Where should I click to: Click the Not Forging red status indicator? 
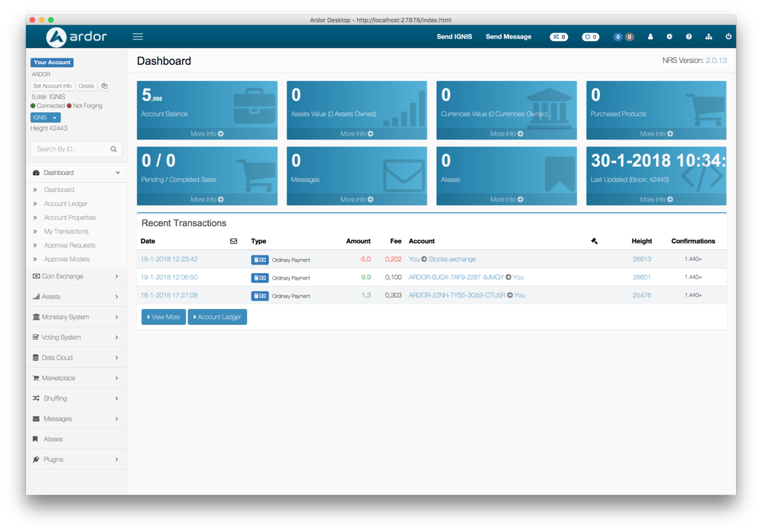69,106
